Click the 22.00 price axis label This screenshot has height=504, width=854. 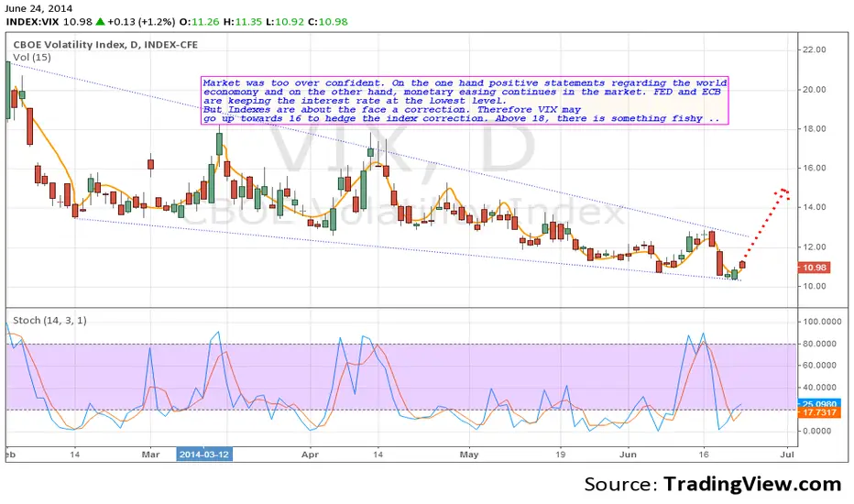coord(815,49)
